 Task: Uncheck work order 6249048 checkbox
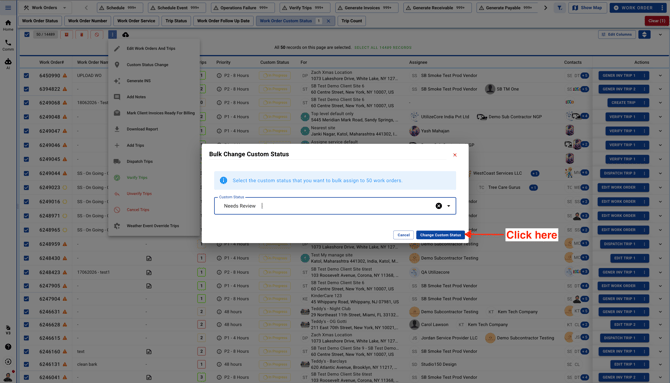click(x=26, y=117)
